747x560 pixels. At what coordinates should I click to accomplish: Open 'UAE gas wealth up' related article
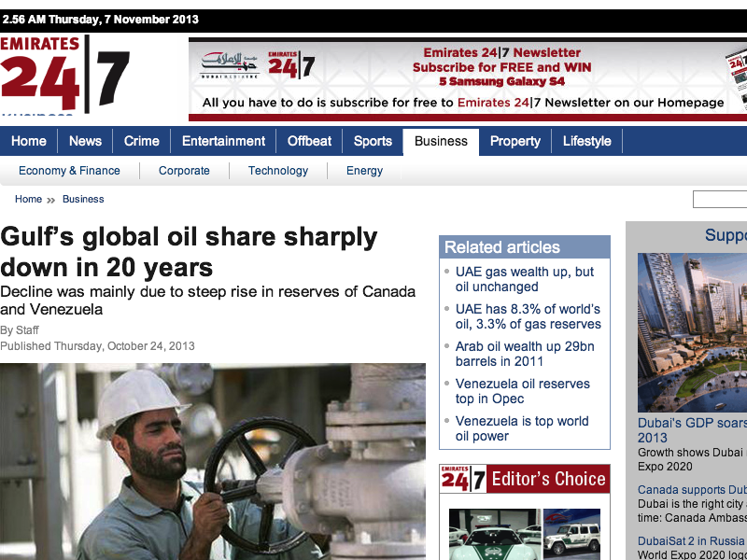[525, 279]
